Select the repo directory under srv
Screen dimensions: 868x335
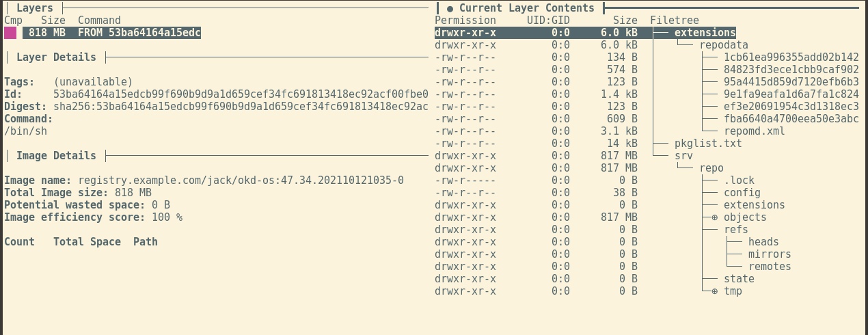(711, 168)
